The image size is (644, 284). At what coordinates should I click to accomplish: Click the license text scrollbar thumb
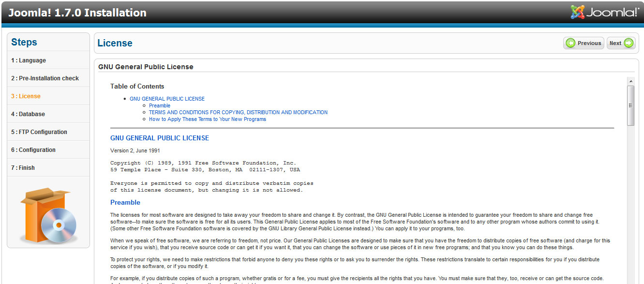(x=630, y=105)
